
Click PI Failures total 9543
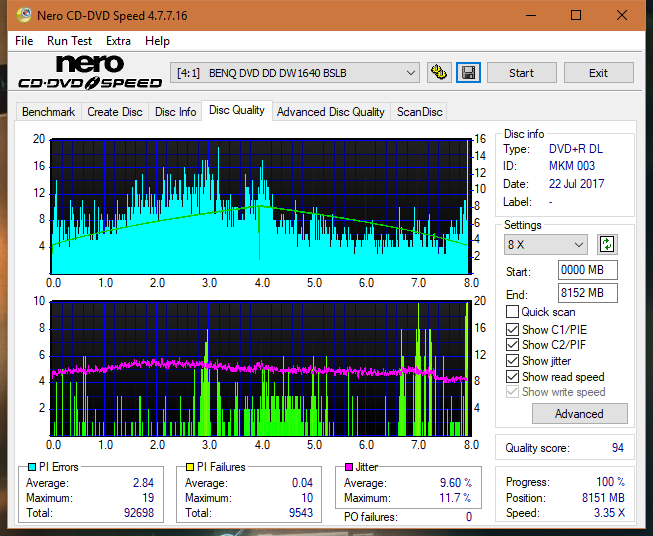click(301, 513)
